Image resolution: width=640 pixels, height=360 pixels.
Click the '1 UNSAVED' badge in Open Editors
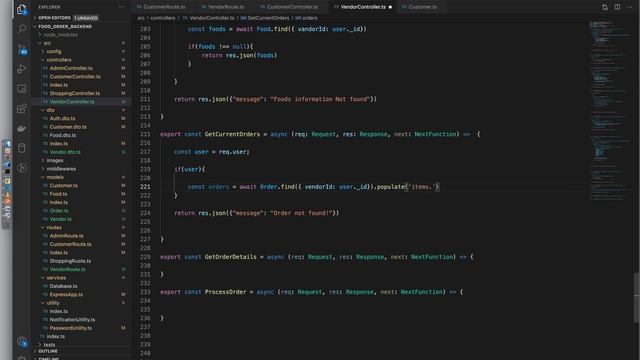click(86, 18)
